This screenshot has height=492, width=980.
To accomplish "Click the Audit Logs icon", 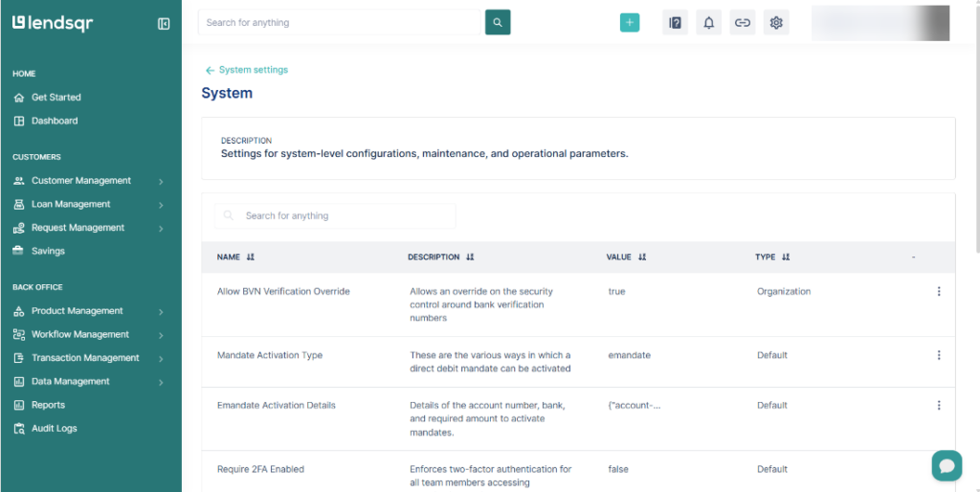I will (x=19, y=428).
